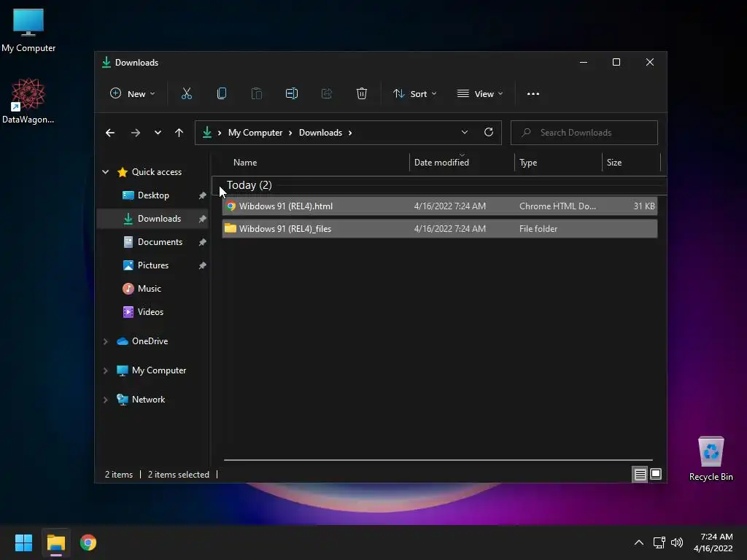The image size is (747, 560).
Task: Open the Sort options dropdown
Action: pos(414,94)
